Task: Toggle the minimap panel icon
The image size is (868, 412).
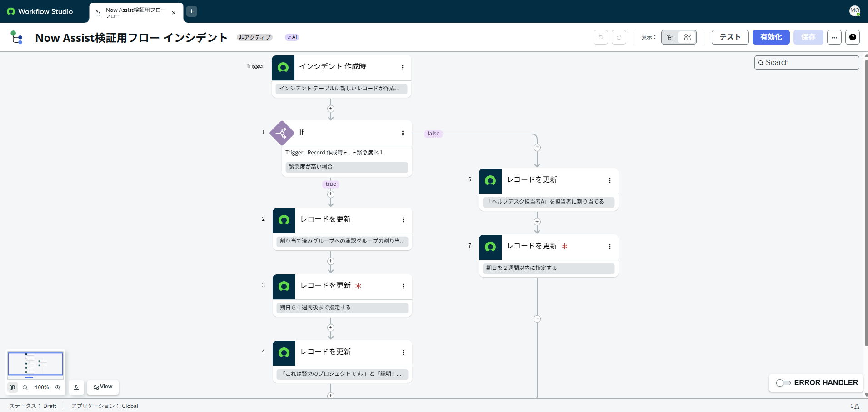Action: 13,387
